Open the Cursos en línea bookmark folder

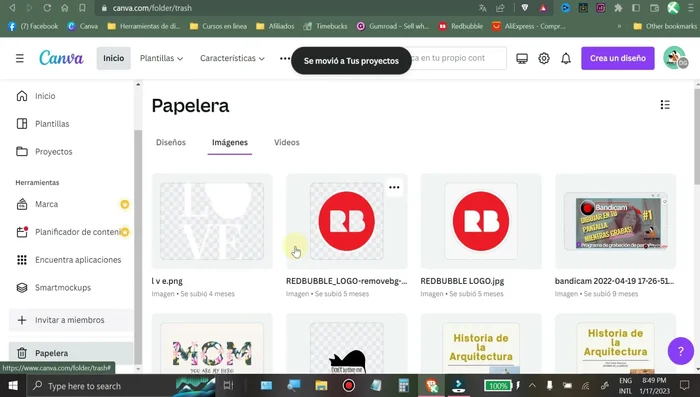218,26
